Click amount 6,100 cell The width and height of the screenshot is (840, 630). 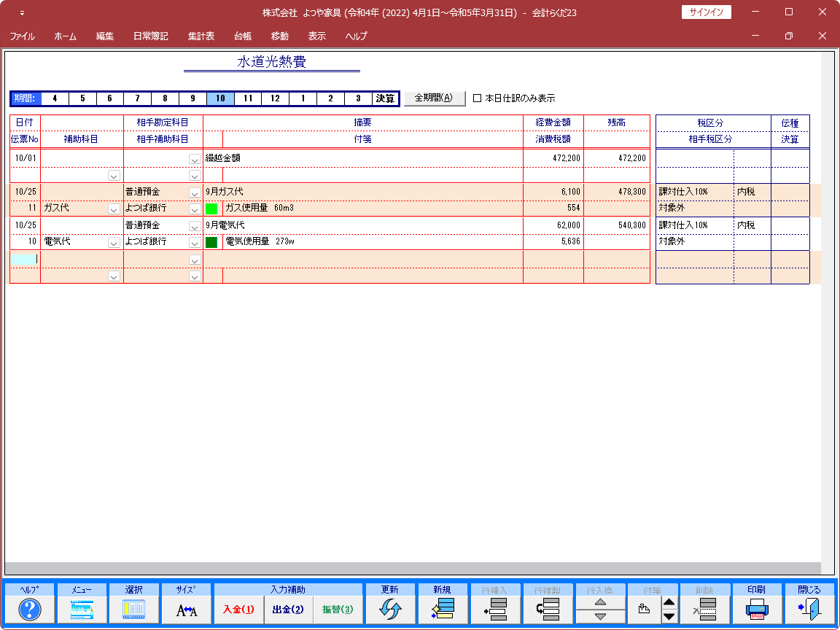553,192
